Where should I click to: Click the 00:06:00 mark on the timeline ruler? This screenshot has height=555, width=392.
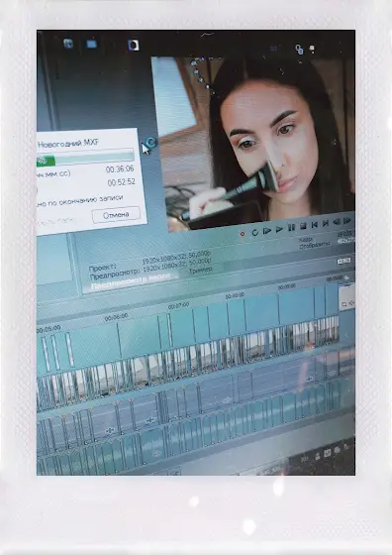point(116,318)
